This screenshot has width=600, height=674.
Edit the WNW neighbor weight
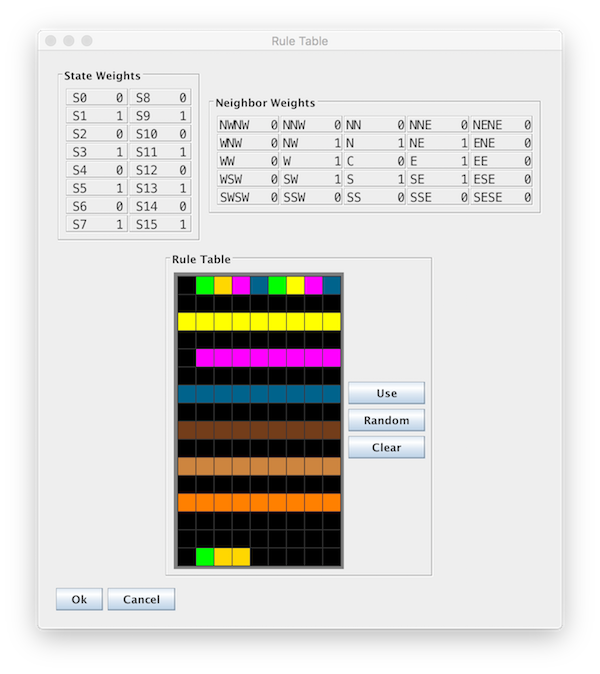tap(248, 143)
